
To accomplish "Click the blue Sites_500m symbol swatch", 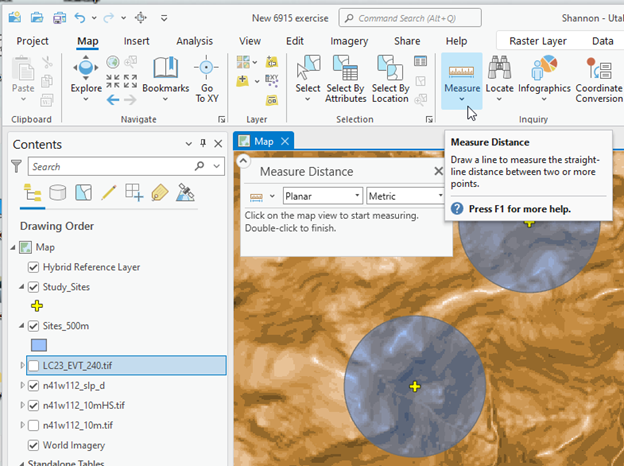I will click(x=39, y=345).
